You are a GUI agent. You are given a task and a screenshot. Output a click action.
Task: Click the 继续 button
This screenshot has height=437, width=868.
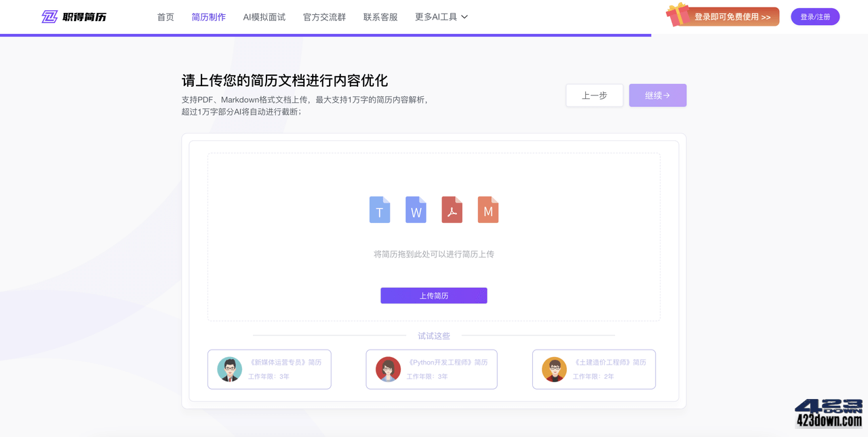pyautogui.click(x=657, y=95)
